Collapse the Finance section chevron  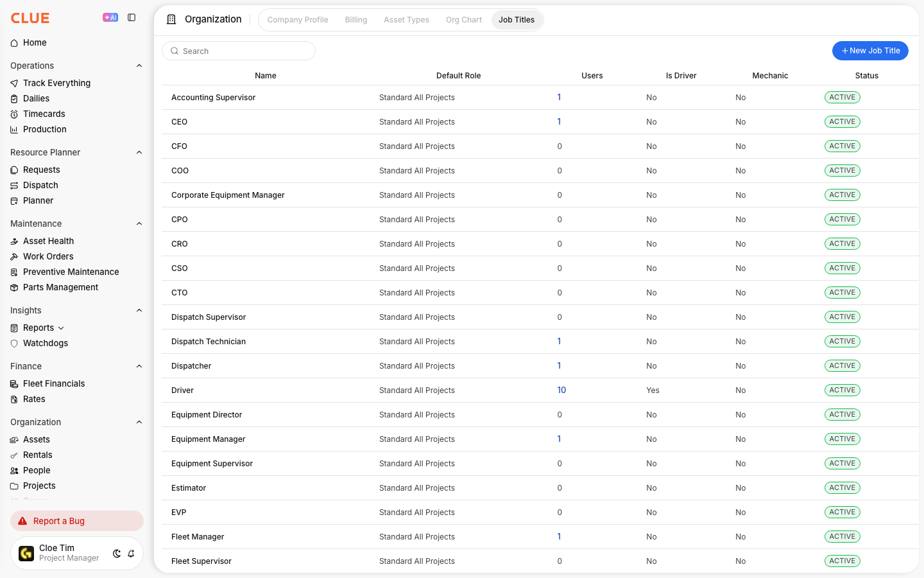(139, 366)
